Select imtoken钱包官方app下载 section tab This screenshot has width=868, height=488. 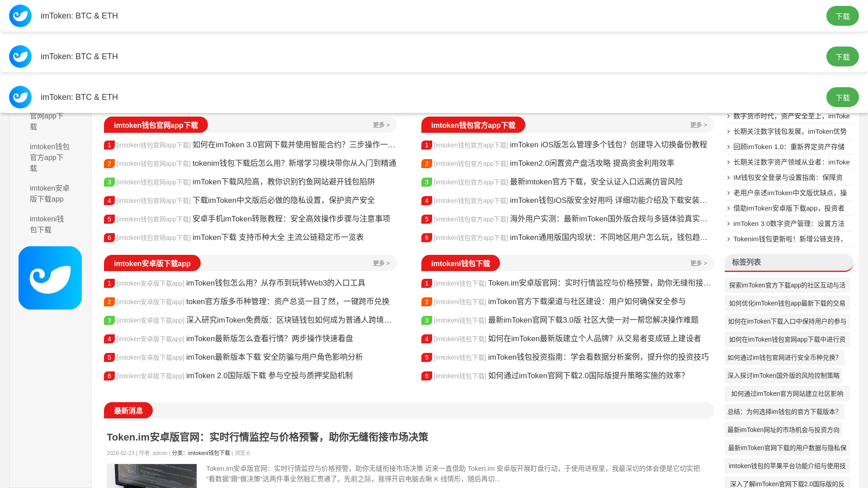coord(473,125)
